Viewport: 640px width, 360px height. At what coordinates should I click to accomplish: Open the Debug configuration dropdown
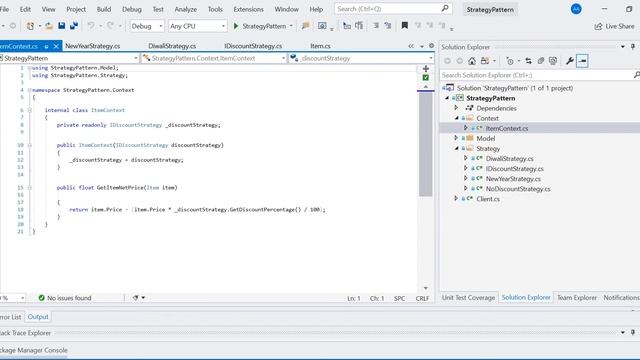tap(147, 26)
